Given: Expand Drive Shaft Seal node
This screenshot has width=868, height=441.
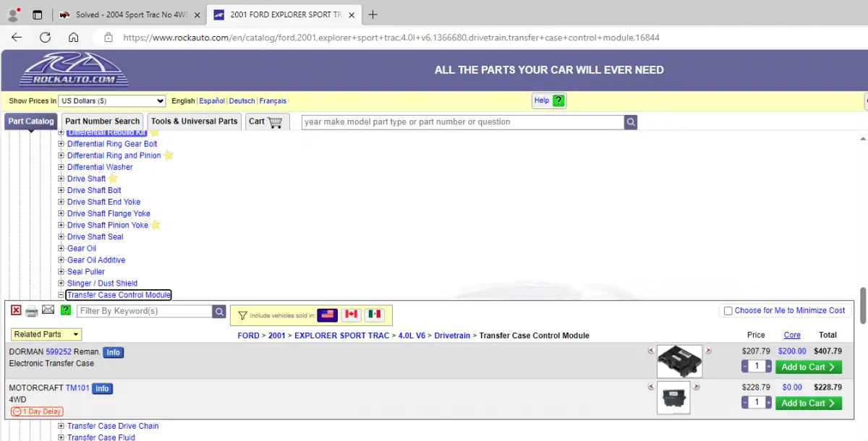Looking at the screenshot, I should (x=61, y=237).
